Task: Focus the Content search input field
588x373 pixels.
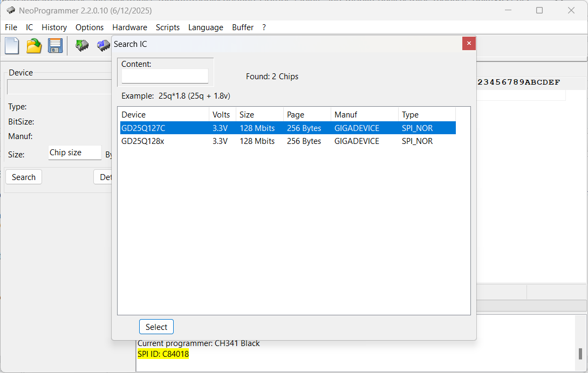Action: point(165,76)
